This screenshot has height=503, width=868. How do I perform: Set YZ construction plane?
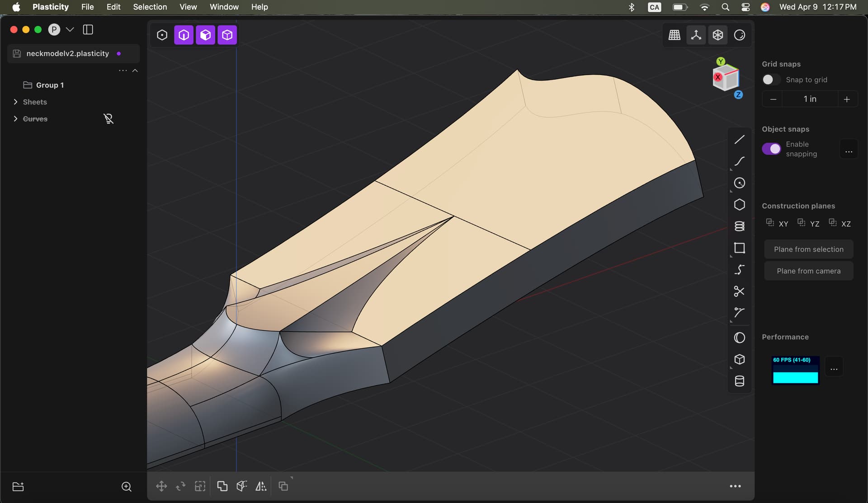click(808, 223)
